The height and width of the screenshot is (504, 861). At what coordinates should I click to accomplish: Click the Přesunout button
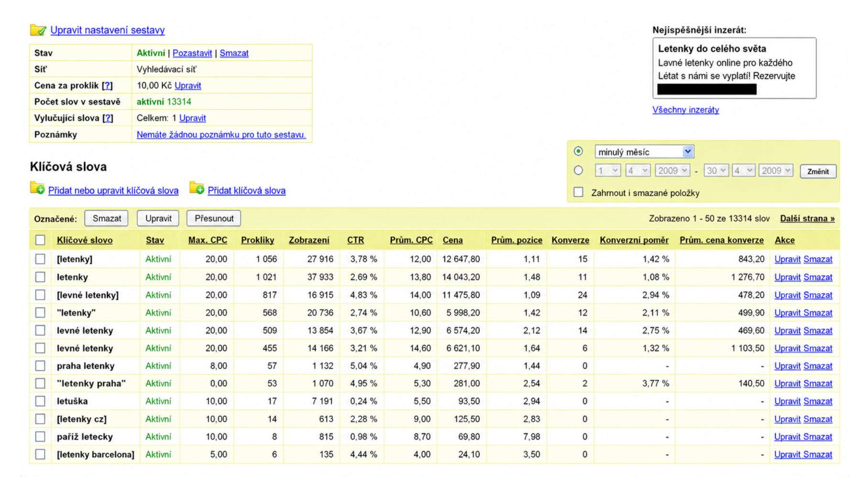pos(214,219)
